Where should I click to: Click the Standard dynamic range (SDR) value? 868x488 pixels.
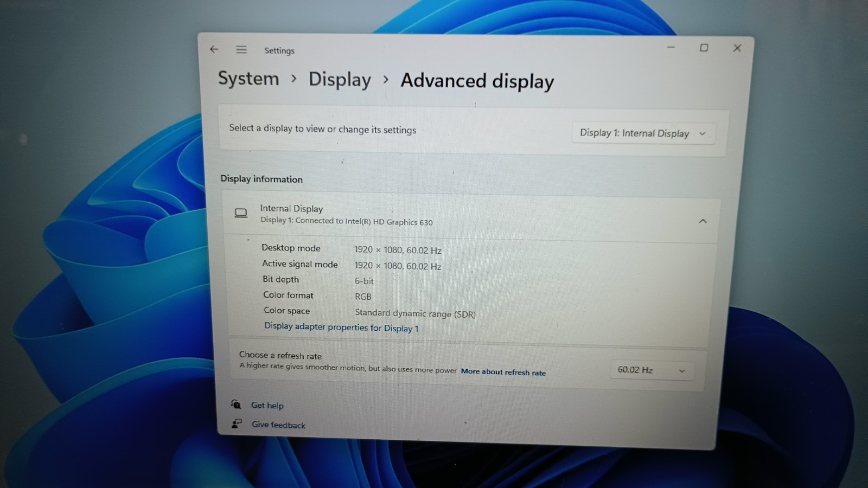coord(415,313)
